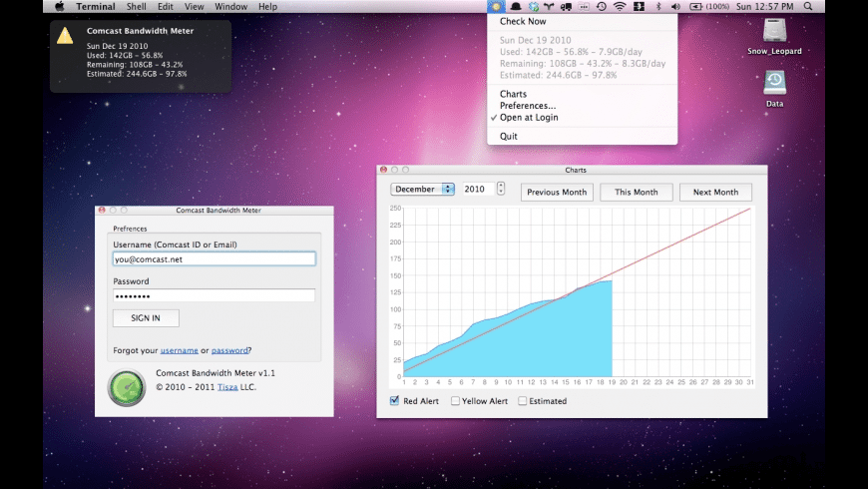868x489 pixels.
Task: Click the This Month button
Action: tap(637, 193)
